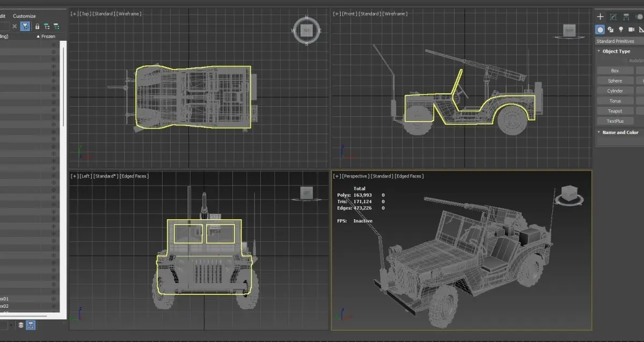Open the [Edged Faces] menu in Perspective viewport
This screenshot has width=644, height=342.
(409, 176)
